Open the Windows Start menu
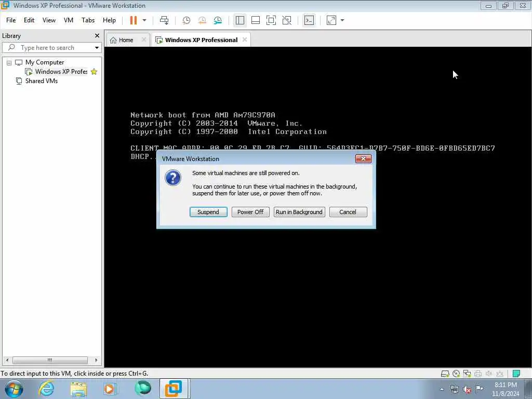The image size is (532, 399). point(14,389)
